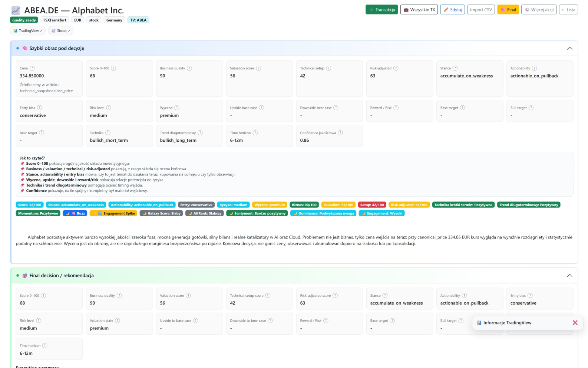Screen dimensions: 588x368
Task: Open Stooq external link
Action: [60, 30]
